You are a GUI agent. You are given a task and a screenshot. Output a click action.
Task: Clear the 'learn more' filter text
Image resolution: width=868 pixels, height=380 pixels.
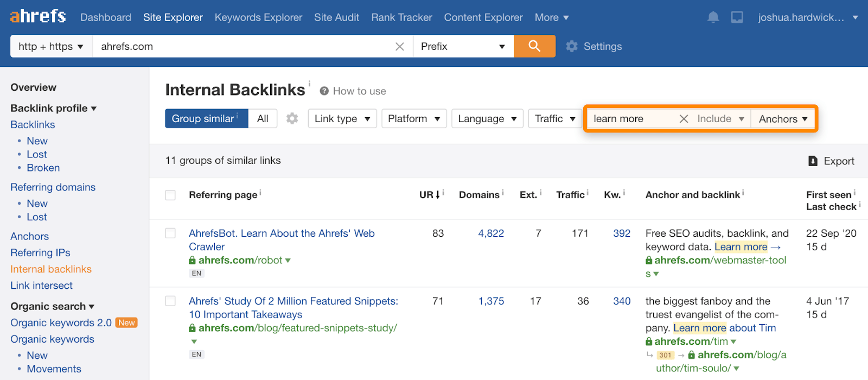coord(684,119)
